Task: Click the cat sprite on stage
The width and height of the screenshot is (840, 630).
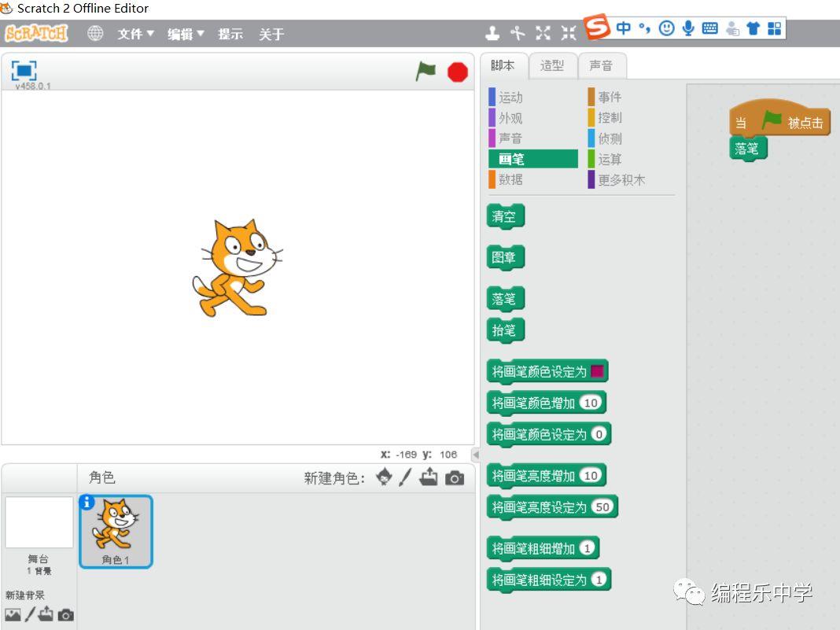Action: 237,268
